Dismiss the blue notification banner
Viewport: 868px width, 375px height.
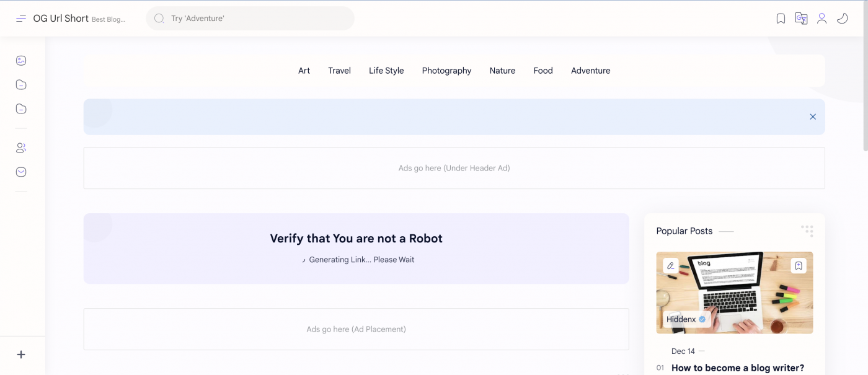812,117
